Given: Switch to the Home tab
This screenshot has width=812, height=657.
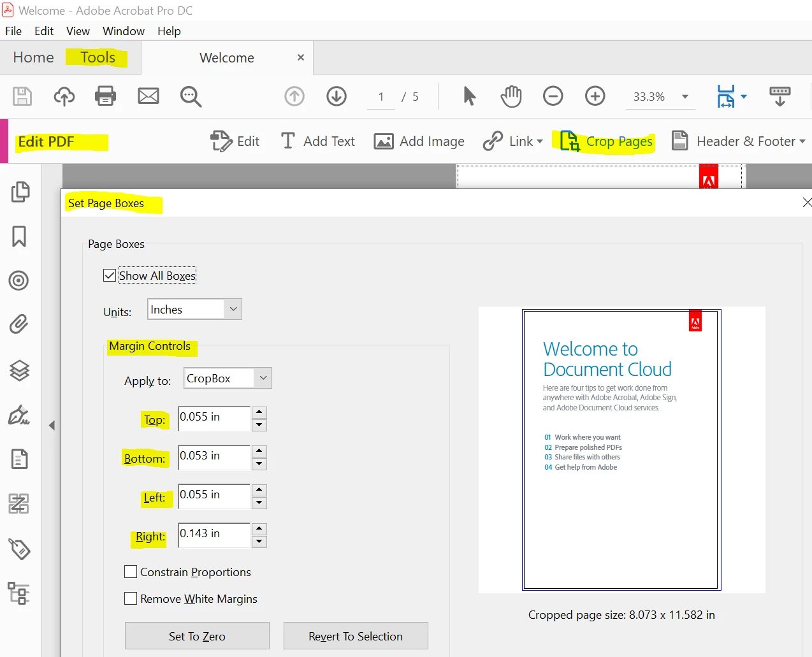Looking at the screenshot, I should point(34,57).
